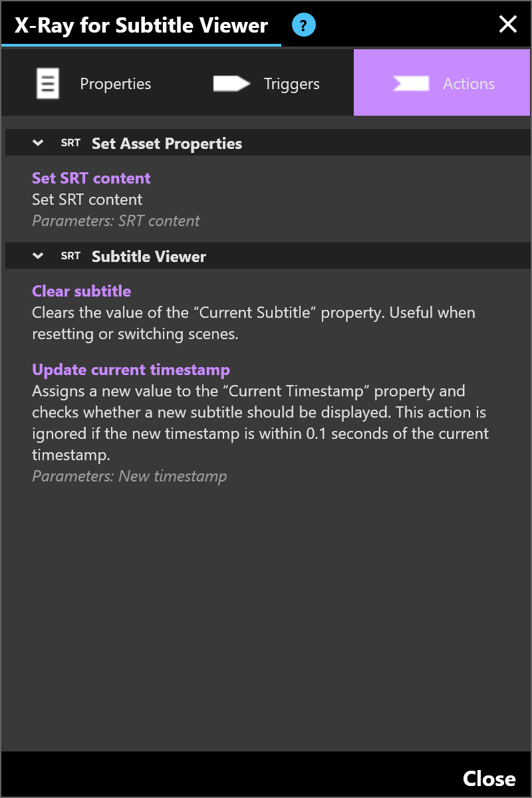Click the Parameters: SRT content text
Image resolution: width=532 pixels, height=798 pixels.
(116, 221)
